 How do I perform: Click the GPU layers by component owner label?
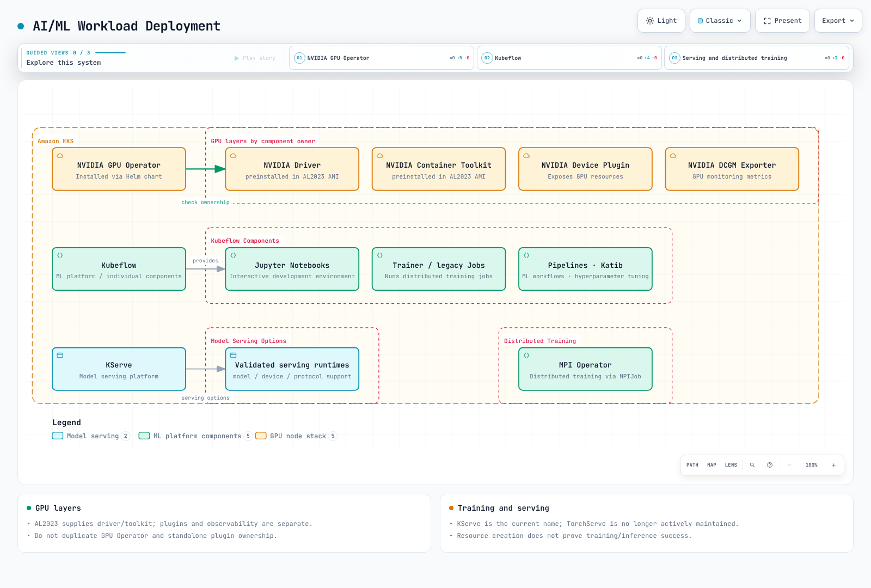[263, 141]
